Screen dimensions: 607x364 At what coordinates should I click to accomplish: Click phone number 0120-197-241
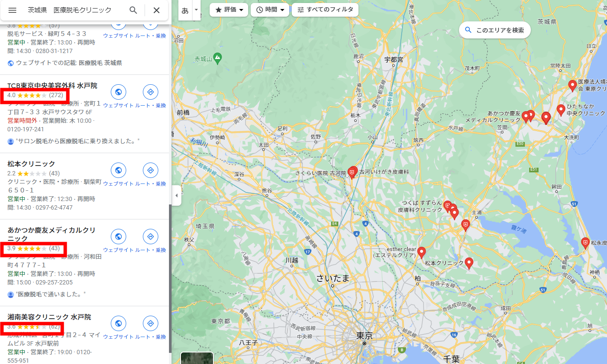26,129
